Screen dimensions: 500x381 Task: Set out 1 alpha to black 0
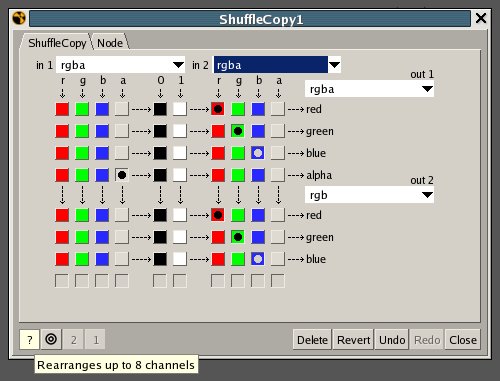point(160,175)
